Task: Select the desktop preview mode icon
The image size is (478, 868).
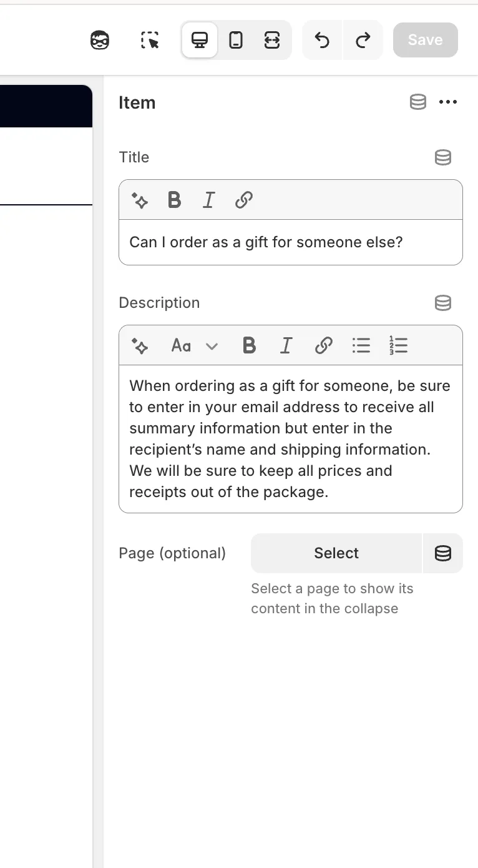Action: (199, 39)
